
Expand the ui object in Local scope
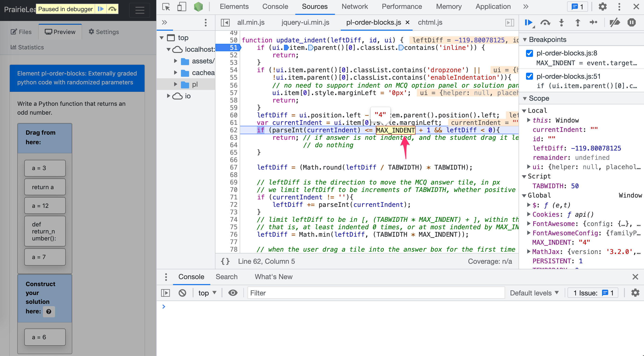coord(528,167)
